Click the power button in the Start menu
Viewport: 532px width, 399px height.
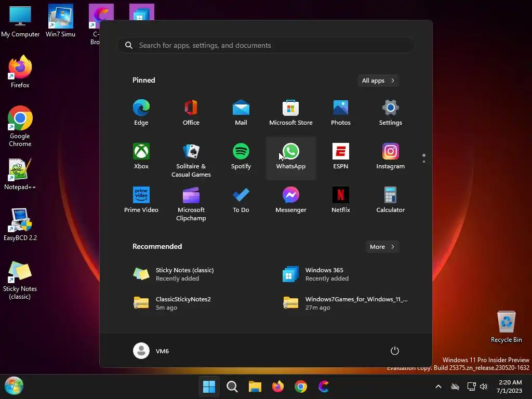(x=395, y=351)
